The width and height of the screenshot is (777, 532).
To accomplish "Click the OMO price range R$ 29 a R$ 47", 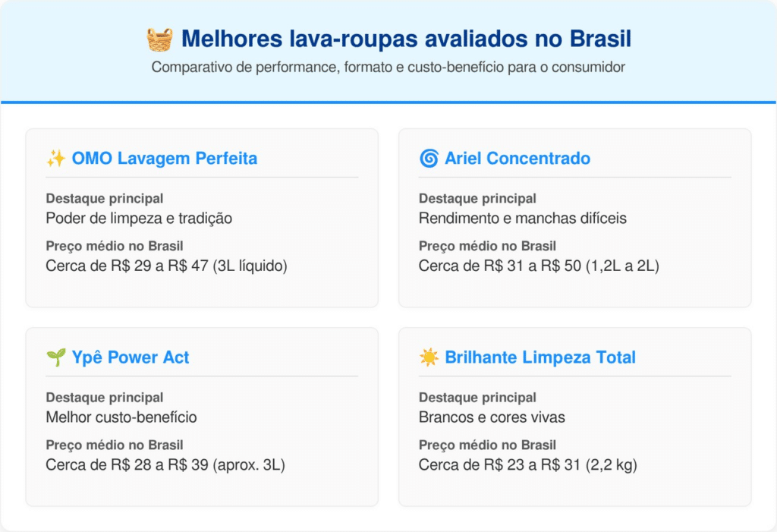I will pyautogui.click(x=166, y=266).
